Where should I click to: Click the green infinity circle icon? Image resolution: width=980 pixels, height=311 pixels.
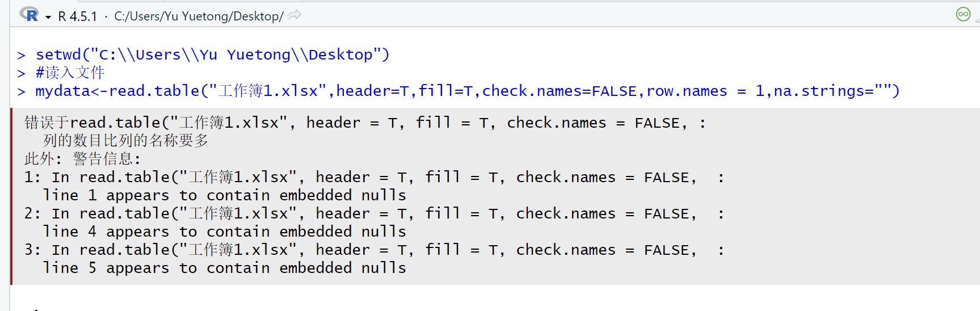(963, 14)
